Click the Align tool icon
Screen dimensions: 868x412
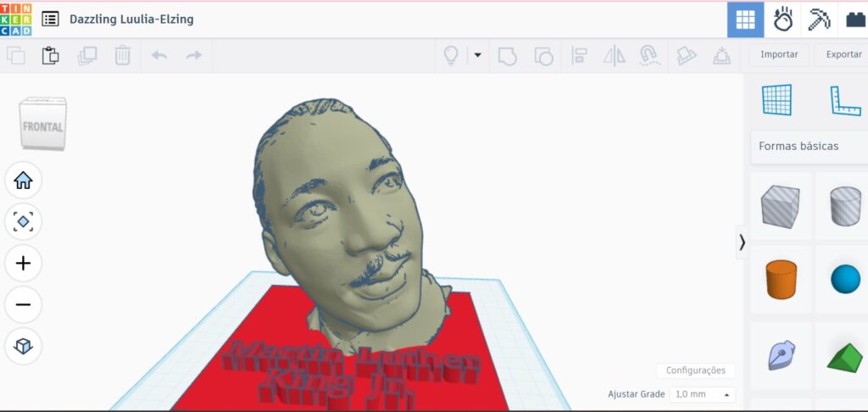click(x=579, y=56)
